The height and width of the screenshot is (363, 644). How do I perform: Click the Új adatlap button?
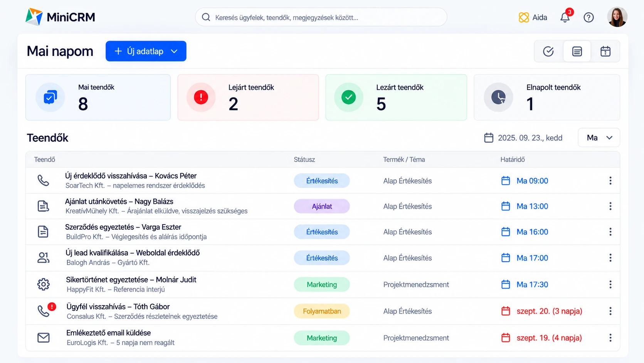click(x=146, y=51)
